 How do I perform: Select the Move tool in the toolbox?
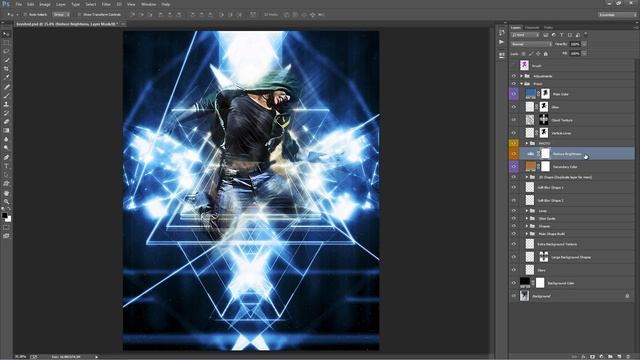tap(6, 34)
